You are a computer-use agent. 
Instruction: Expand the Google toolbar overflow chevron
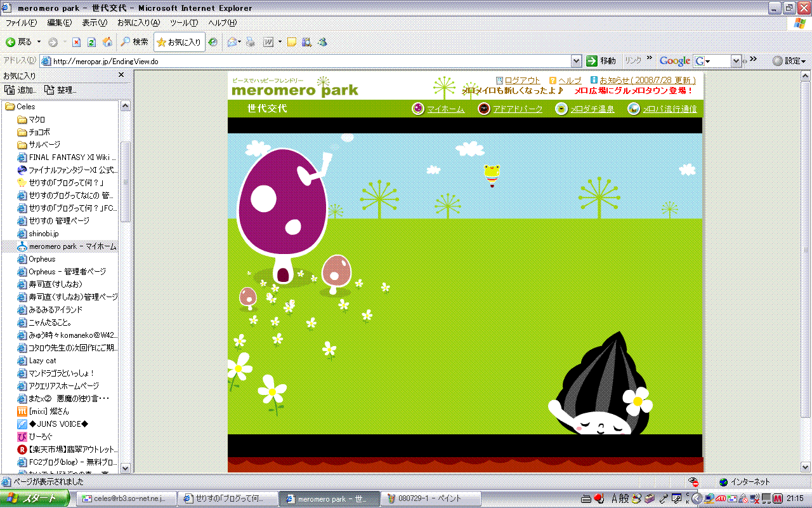click(754, 58)
